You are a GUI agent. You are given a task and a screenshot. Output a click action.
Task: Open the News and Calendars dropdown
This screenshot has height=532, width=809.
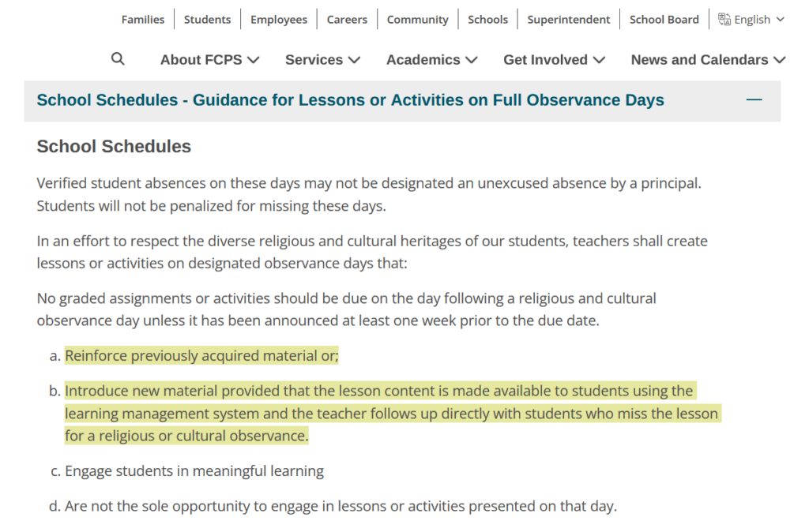(x=699, y=59)
